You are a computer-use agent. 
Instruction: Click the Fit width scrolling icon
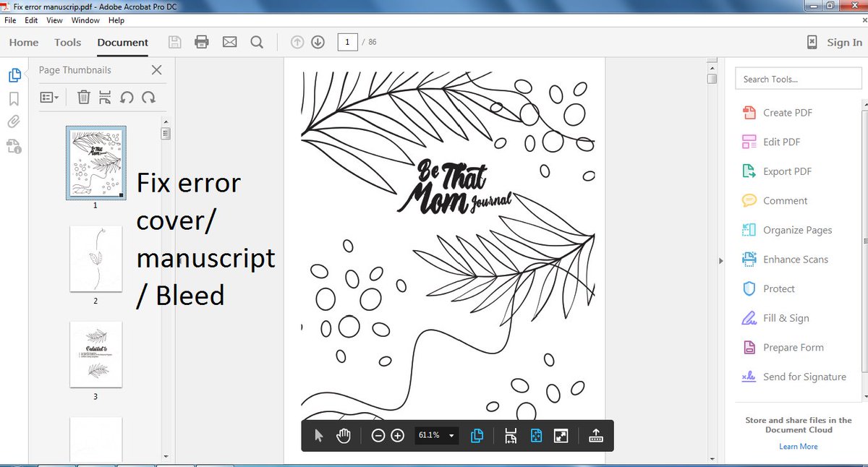click(511, 435)
